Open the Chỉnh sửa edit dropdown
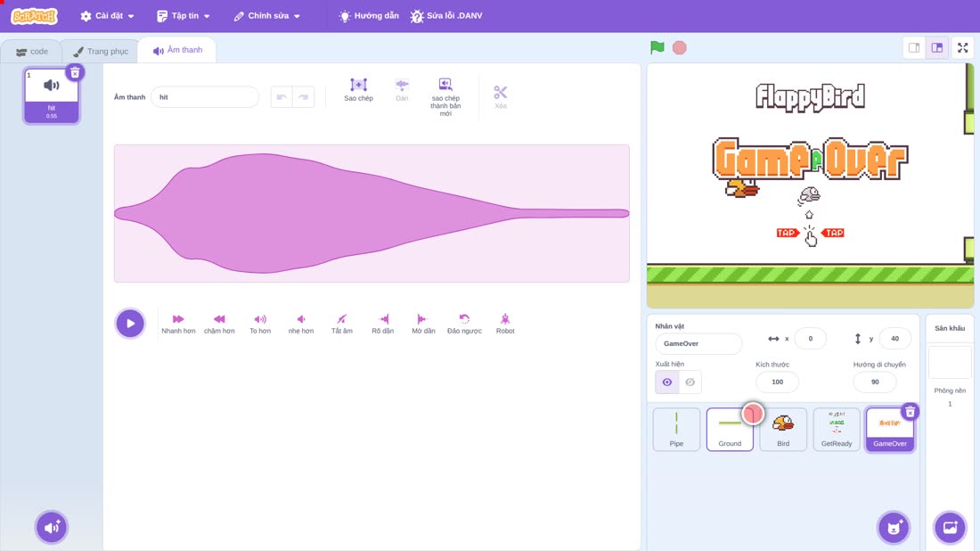 coord(267,16)
